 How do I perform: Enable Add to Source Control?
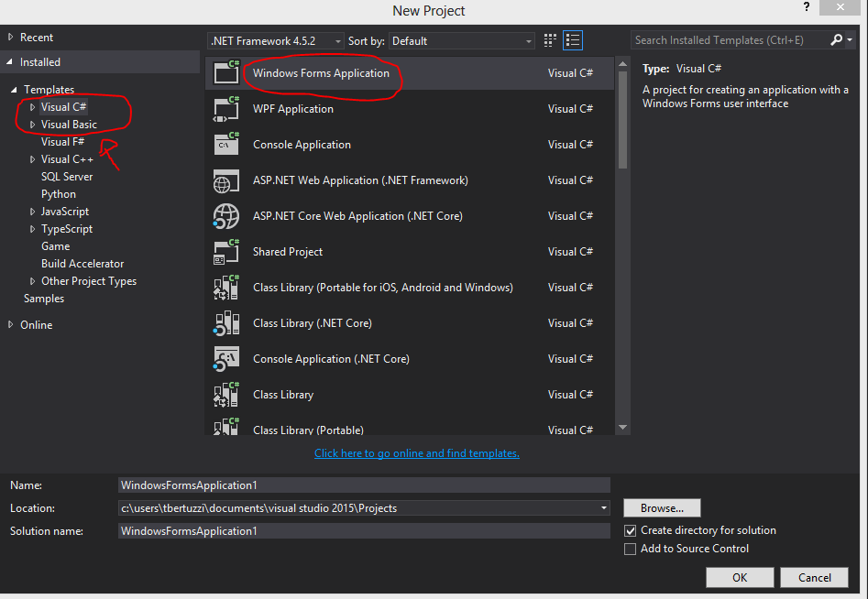pos(631,549)
